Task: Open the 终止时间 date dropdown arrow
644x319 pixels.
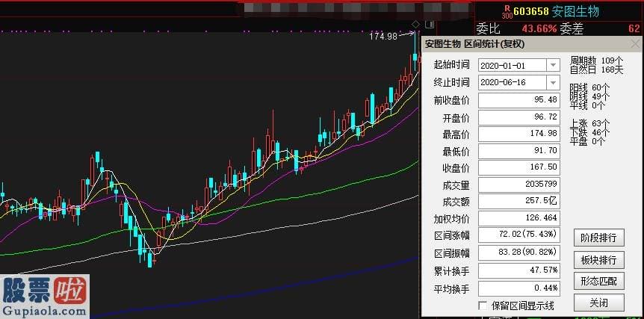Action: (x=553, y=83)
